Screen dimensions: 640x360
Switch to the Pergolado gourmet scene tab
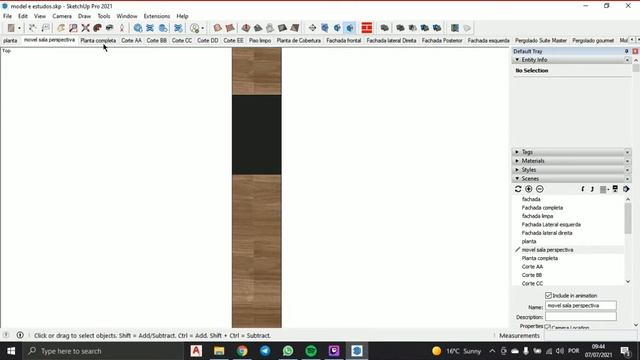pos(593,40)
